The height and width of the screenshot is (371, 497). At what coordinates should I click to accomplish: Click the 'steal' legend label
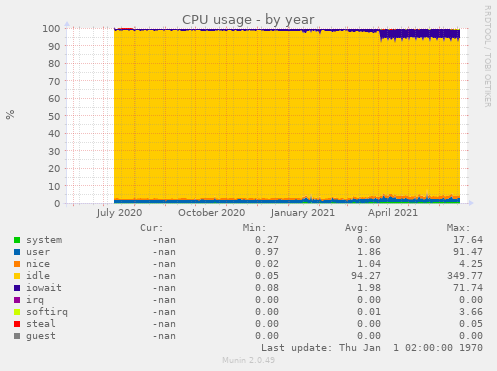(41, 324)
